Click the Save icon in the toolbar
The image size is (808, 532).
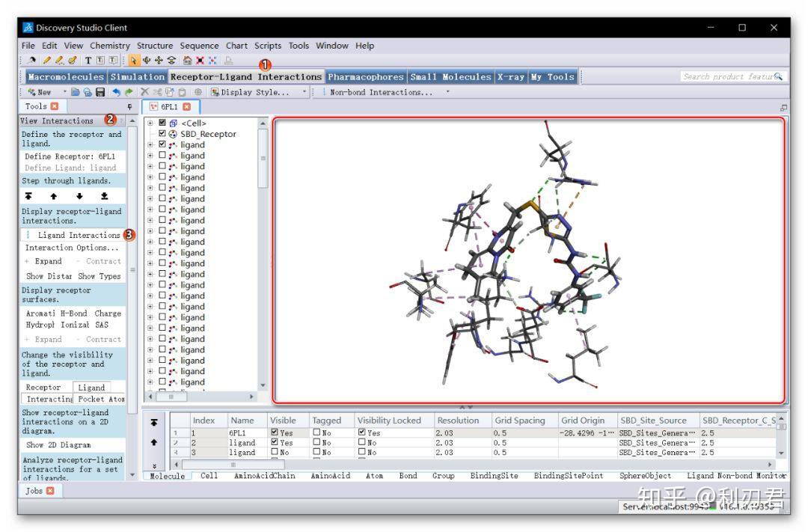(x=99, y=91)
